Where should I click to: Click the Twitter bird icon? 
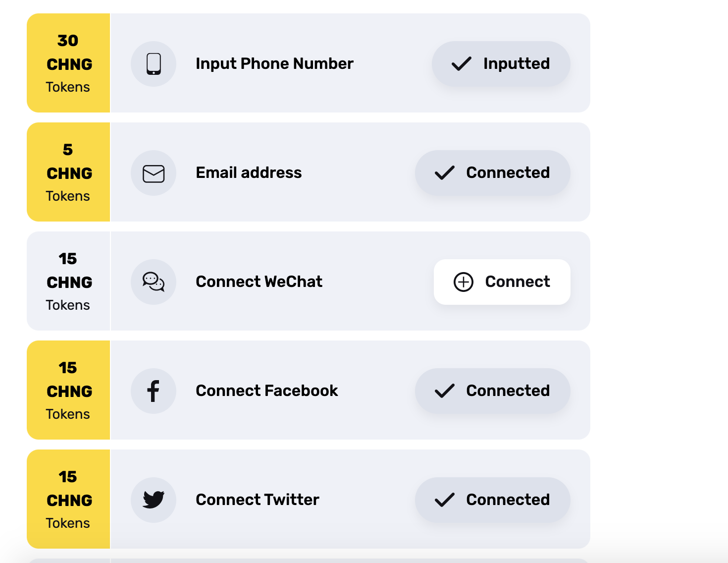[x=154, y=500]
